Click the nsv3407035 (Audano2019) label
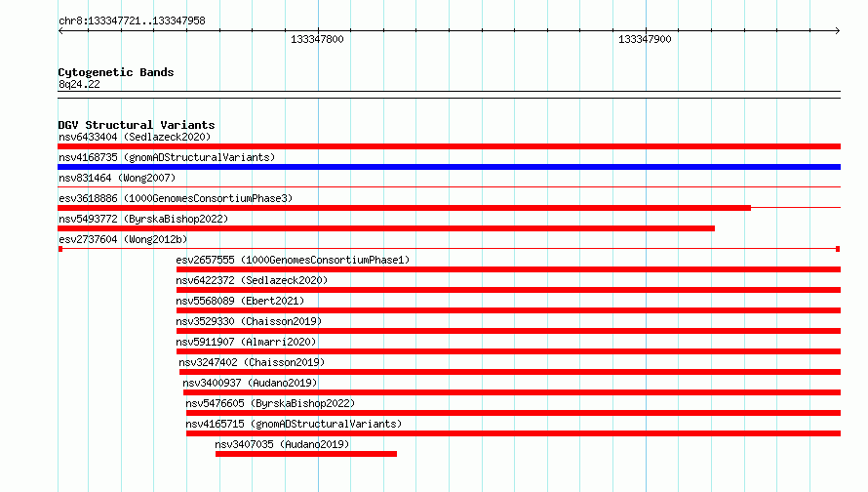 tap(282, 444)
